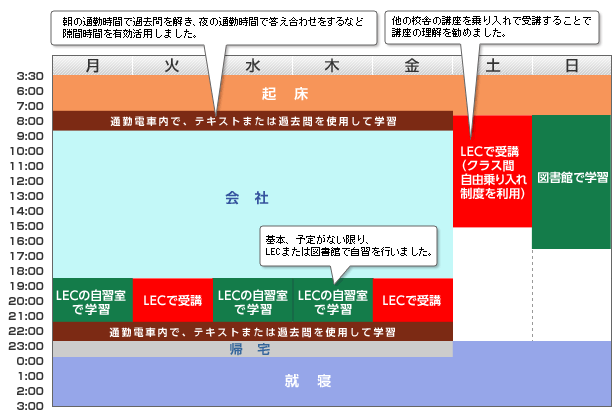Screen dimensions: 614x418
Task: Click the 16:00 time label
Action: click(27, 241)
